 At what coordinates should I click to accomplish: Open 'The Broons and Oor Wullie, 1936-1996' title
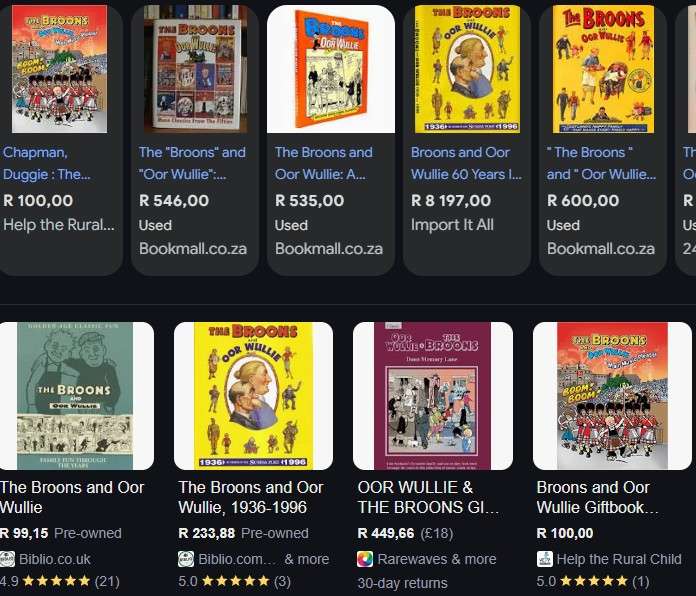tap(251, 497)
